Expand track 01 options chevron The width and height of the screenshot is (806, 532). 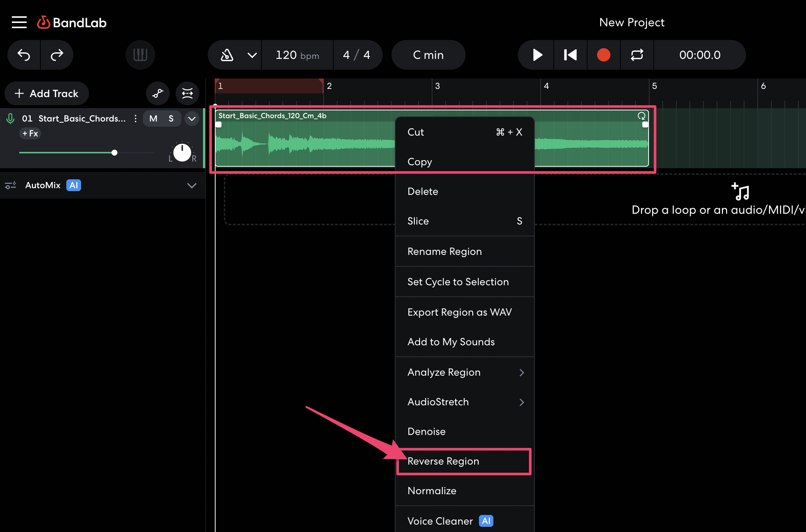coord(192,119)
